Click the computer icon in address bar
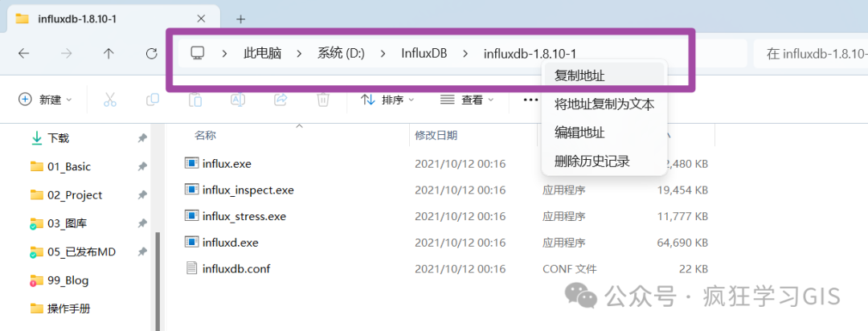This screenshot has height=331, width=868. (x=198, y=53)
